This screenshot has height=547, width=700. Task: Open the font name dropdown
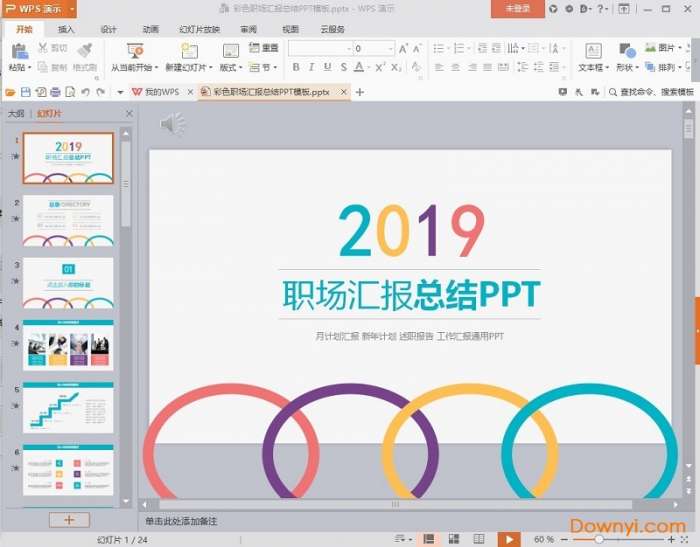click(x=349, y=48)
